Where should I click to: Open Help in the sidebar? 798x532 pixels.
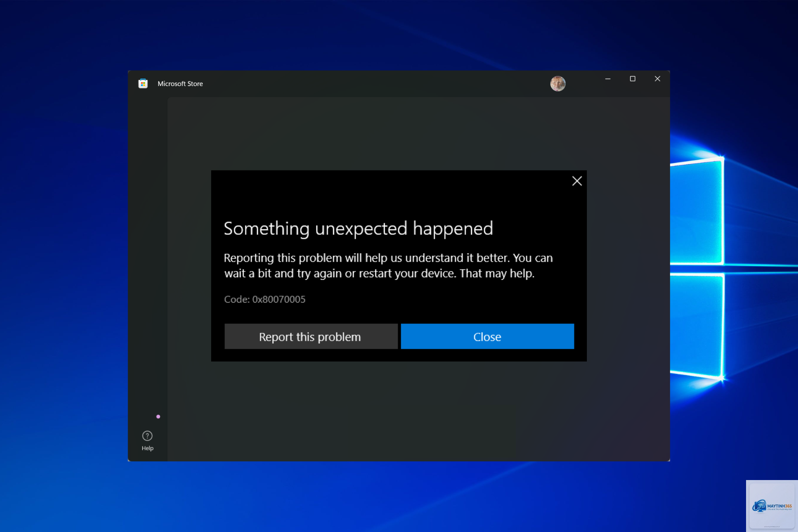148,441
